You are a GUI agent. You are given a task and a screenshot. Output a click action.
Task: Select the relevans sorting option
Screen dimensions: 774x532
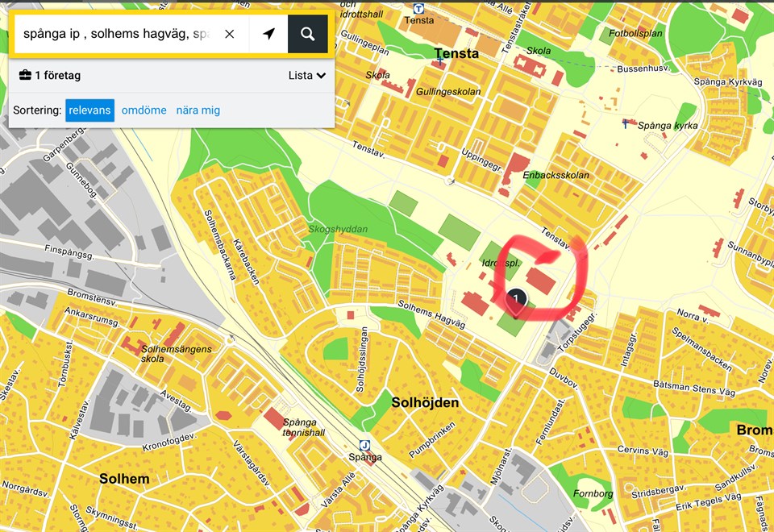coord(89,110)
